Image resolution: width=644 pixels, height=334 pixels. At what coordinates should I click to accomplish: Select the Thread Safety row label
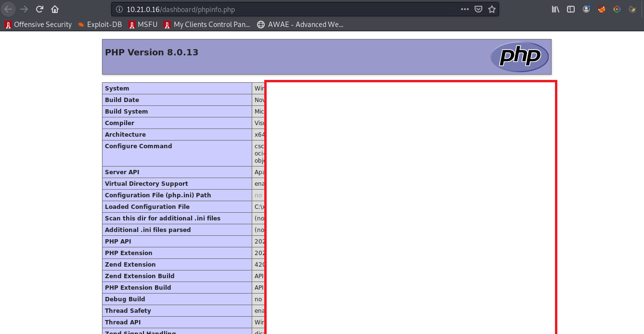[x=128, y=311]
